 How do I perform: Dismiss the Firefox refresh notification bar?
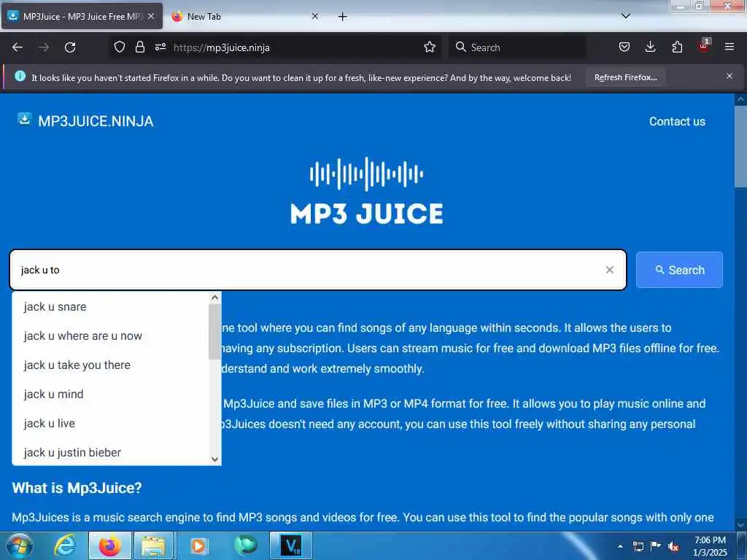729,76
